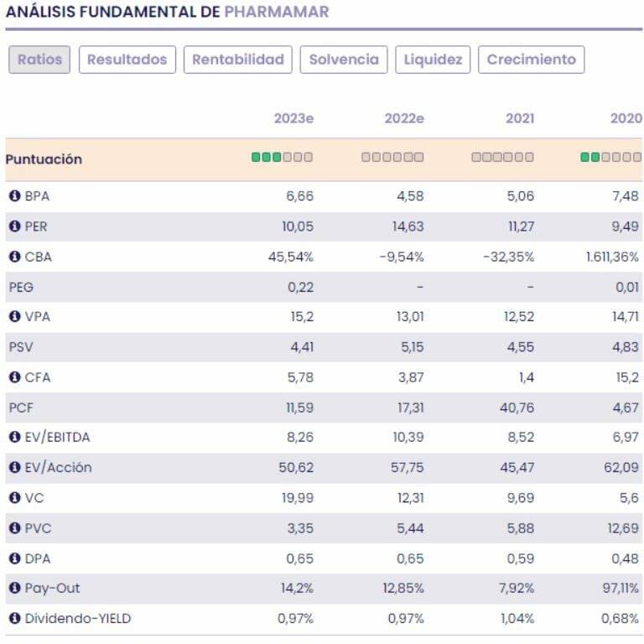Open the BPA info icon
This screenshot has width=644, height=644.
point(15,196)
